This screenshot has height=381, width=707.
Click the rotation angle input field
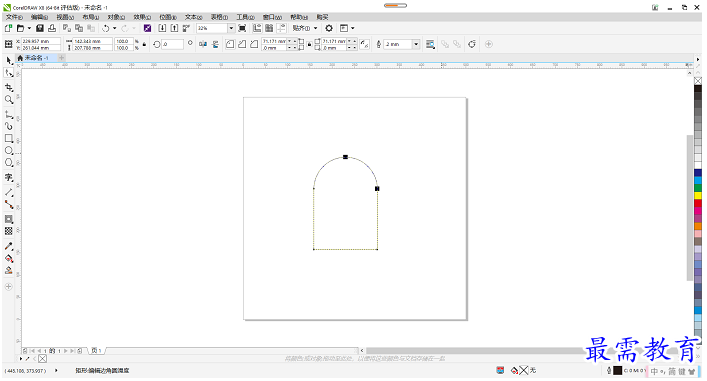pos(172,44)
